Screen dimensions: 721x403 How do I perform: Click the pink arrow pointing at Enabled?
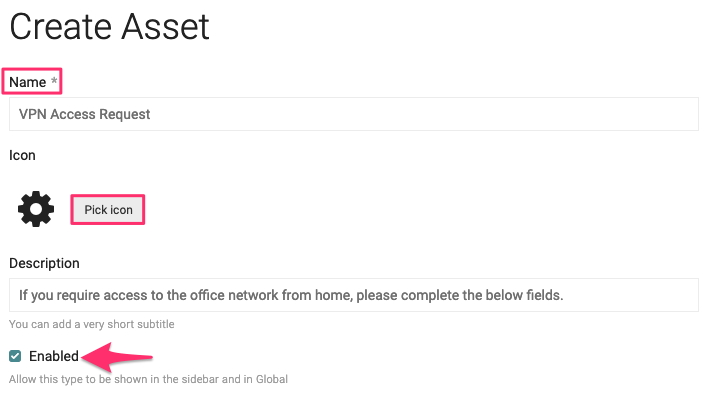click(118, 353)
